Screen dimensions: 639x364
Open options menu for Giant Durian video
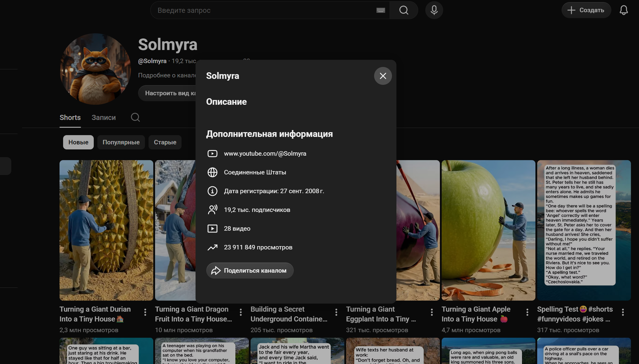coord(145,312)
